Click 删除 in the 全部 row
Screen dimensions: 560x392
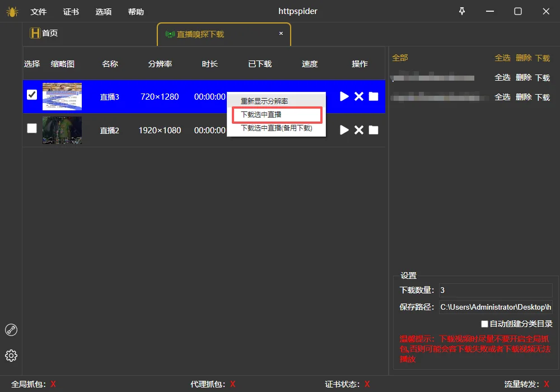[x=524, y=58]
